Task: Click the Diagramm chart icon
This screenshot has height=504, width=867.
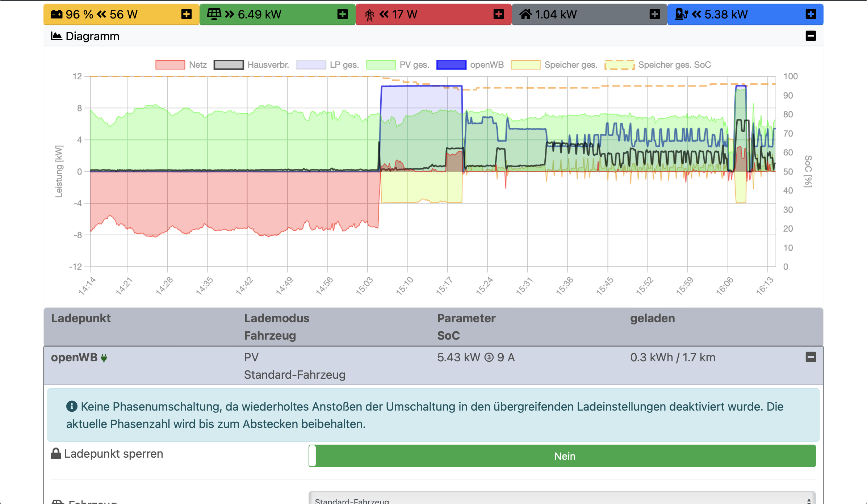Action: point(56,36)
